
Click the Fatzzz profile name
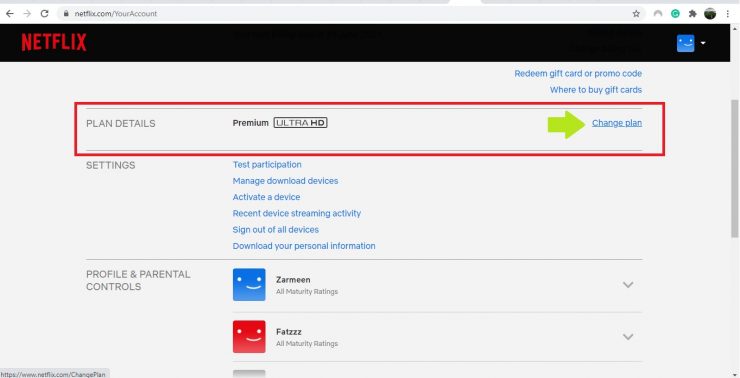coord(289,332)
